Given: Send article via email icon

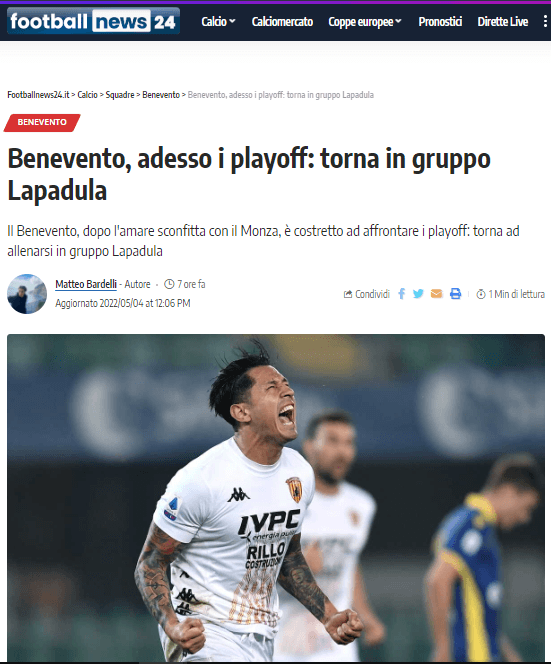Looking at the screenshot, I should pyautogui.click(x=437, y=294).
